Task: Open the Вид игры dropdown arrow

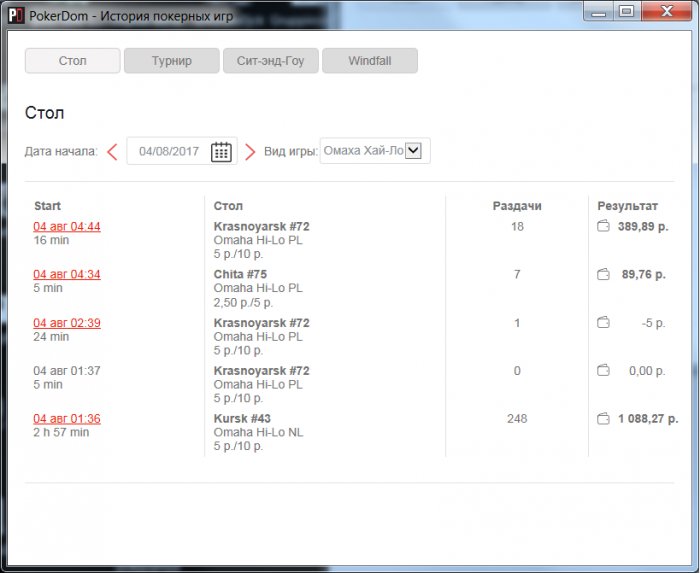Action: 413,150
